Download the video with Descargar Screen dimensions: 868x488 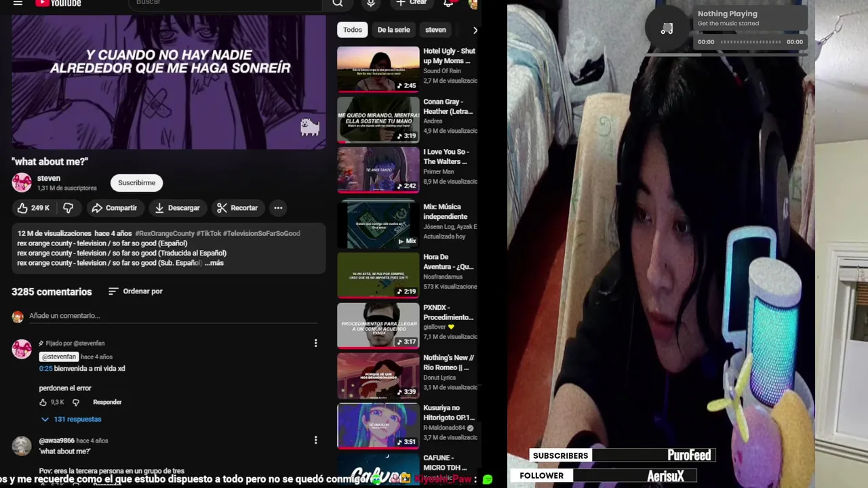[x=177, y=208]
